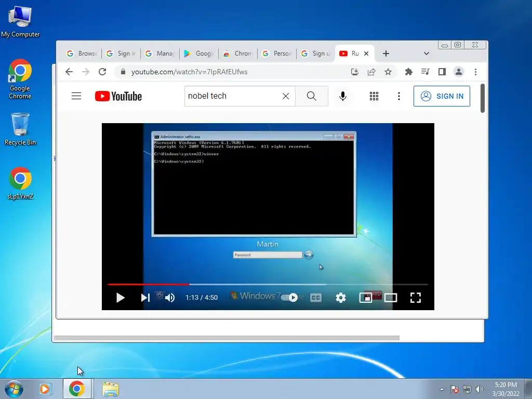Open the YouTube hamburger guide menu
This screenshot has height=399, width=532.
(x=76, y=96)
